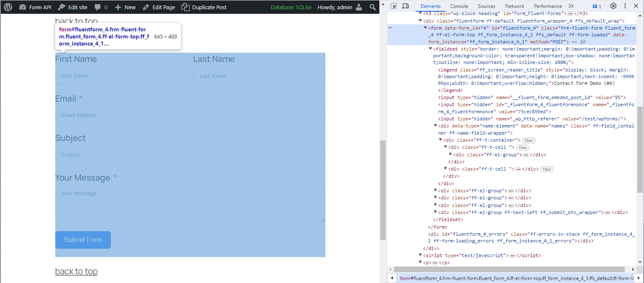Click Duplicate Post in admin bar
Image resolution: width=644 pixels, height=283 pixels.
click(204, 7)
